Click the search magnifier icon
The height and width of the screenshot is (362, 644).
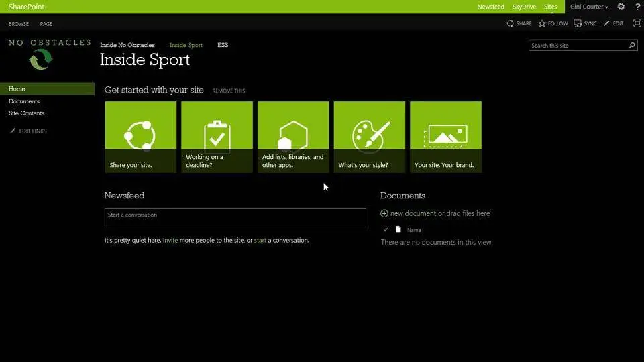[632, 45]
